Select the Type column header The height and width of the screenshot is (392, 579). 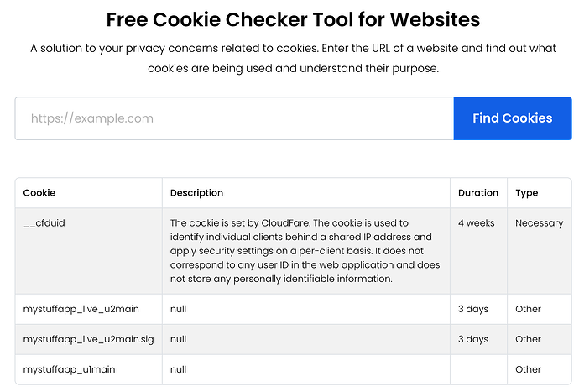click(x=527, y=193)
